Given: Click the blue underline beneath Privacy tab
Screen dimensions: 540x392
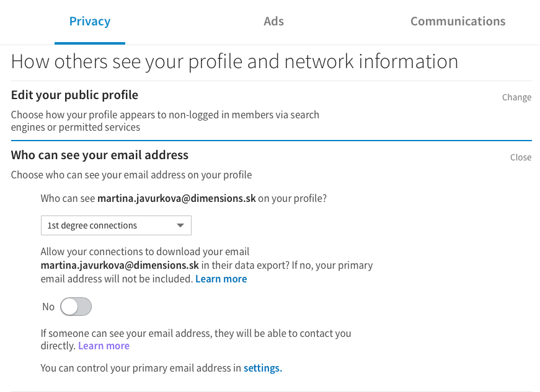Looking at the screenshot, I should (90, 43).
